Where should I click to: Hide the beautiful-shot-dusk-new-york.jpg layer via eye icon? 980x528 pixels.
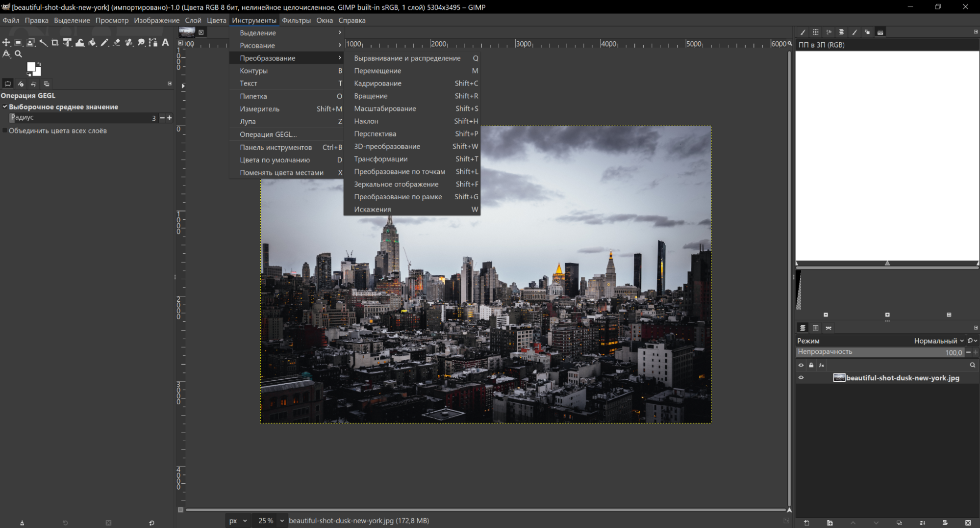(x=801, y=378)
